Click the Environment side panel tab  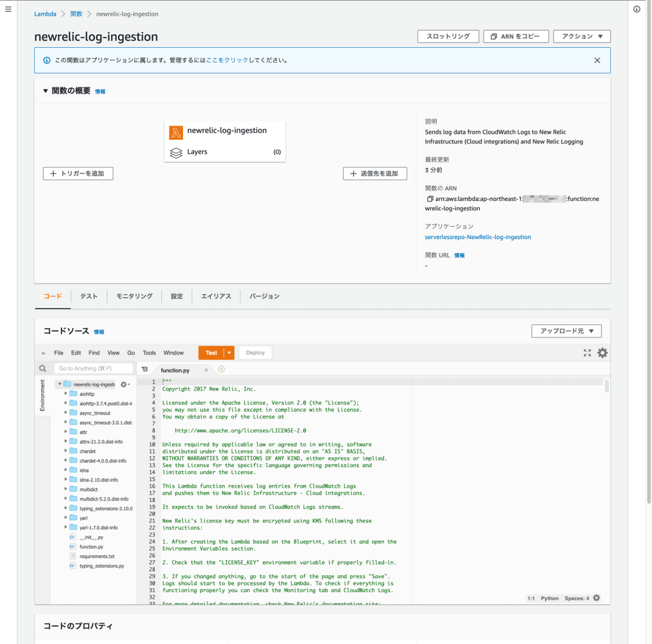coord(42,396)
